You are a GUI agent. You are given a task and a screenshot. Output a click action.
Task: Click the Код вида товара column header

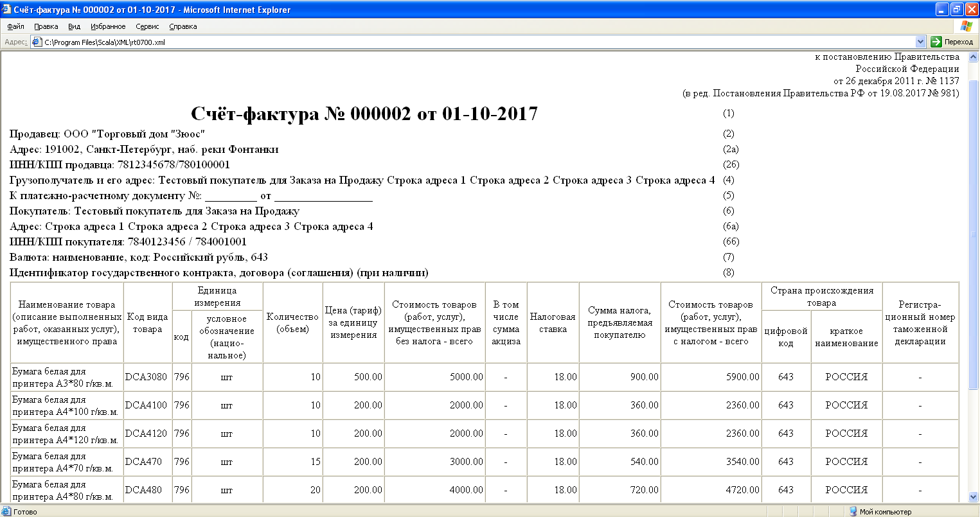point(148,323)
